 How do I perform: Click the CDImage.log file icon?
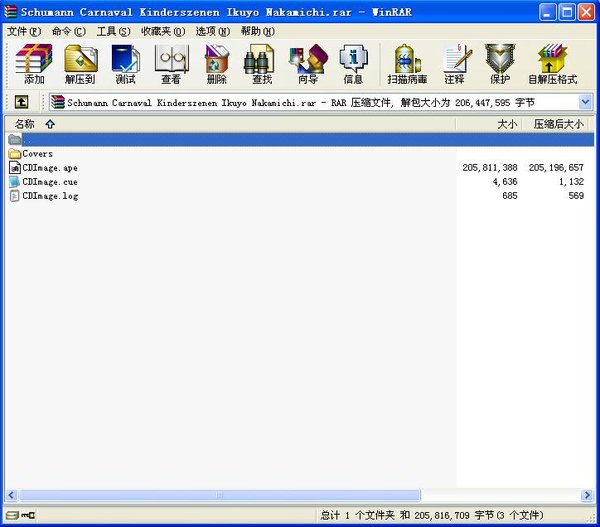(15, 196)
